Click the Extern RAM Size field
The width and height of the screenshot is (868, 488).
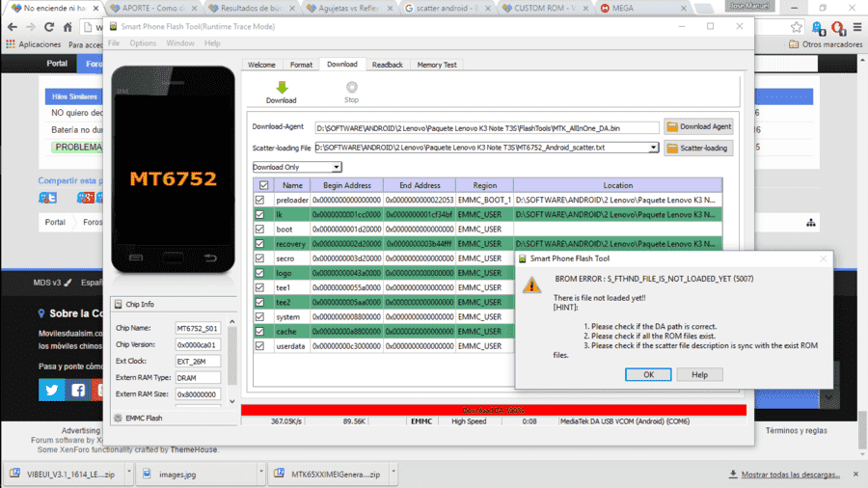click(198, 394)
